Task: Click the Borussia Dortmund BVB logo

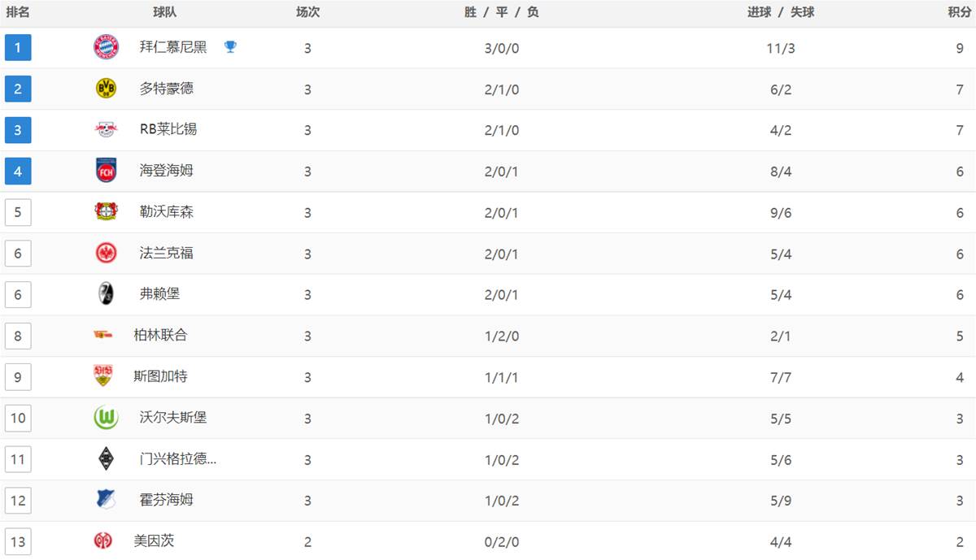Action: point(106,89)
